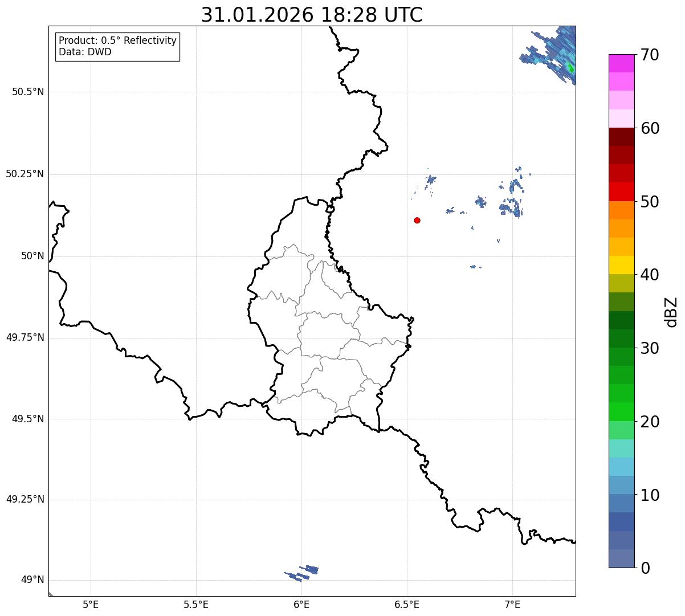Click the blue radar echo near 49°N 6°E
This screenshot has height=616, width=685.
302,573
